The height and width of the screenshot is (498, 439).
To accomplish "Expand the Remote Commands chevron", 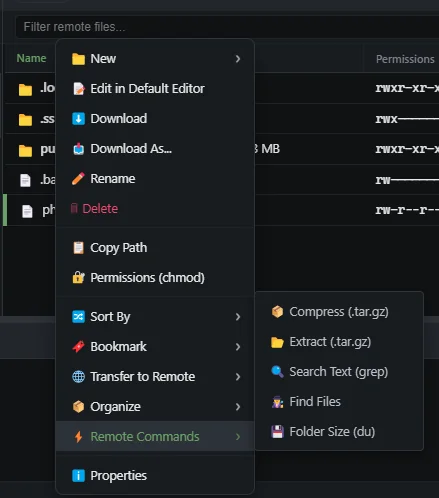I will [238, 437].
